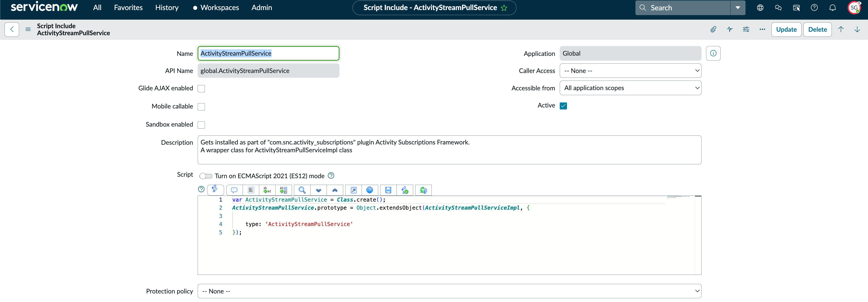This screenshot has width=868, height=302.
Task: Open help for ECMAScript 2021 mode
Action: [331, 175]
